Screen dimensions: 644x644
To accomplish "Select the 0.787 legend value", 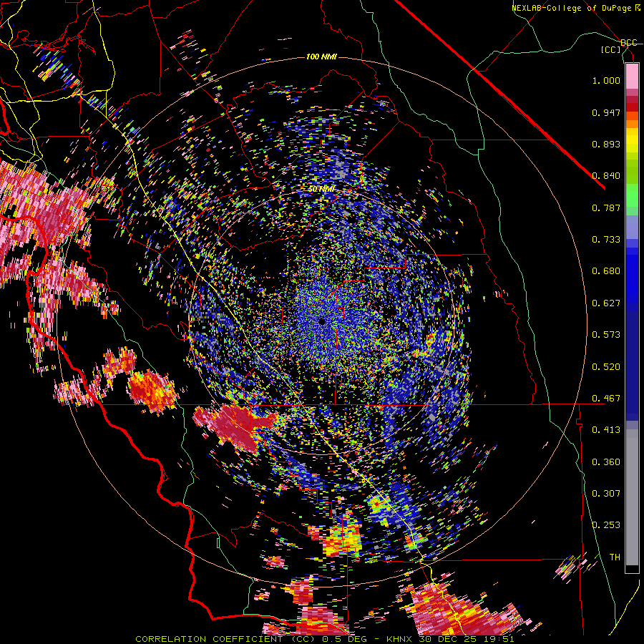I will (606, 208).
